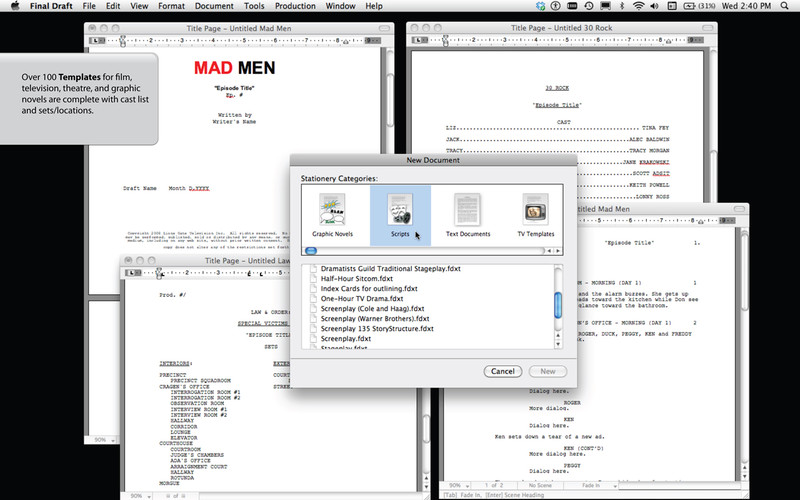The height and width of the screenshot is (500, 800).
Task: Click the template list's blue scrollbar thumb
Action: (558, 305)
